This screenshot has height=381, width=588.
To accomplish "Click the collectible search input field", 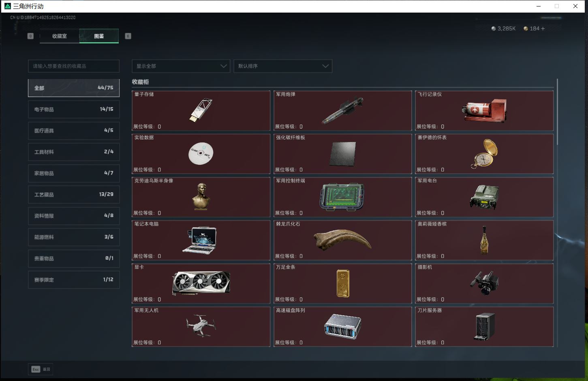I will pyautogui.click(x=74, y=66).
